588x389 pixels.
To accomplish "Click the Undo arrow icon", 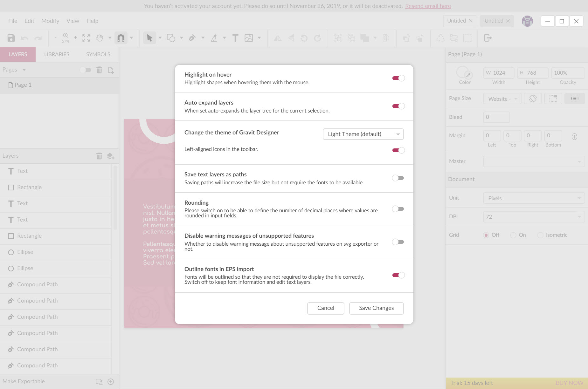I will tap(24, 38).
